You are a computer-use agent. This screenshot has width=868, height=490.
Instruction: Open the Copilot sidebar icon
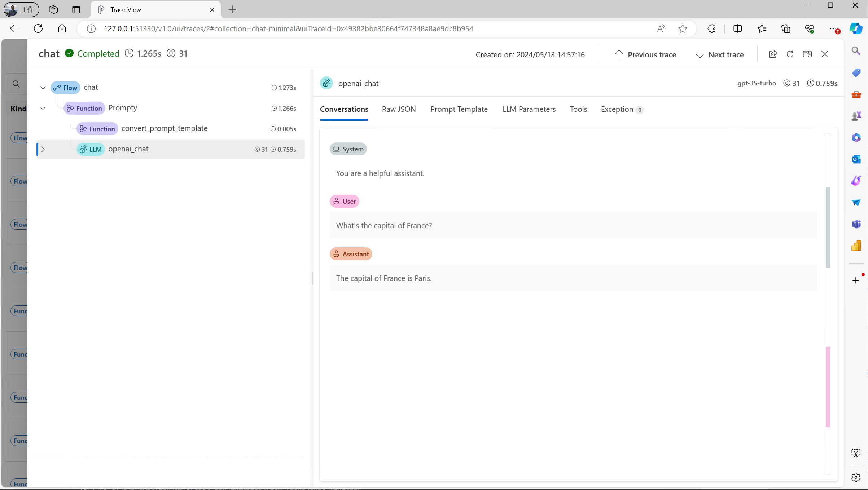[x=855, y=29]
